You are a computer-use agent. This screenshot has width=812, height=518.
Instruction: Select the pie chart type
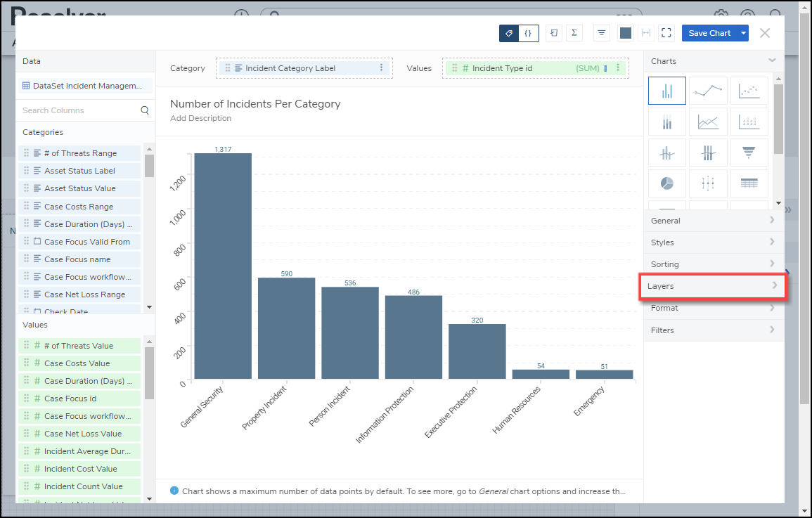coord(666,183)
